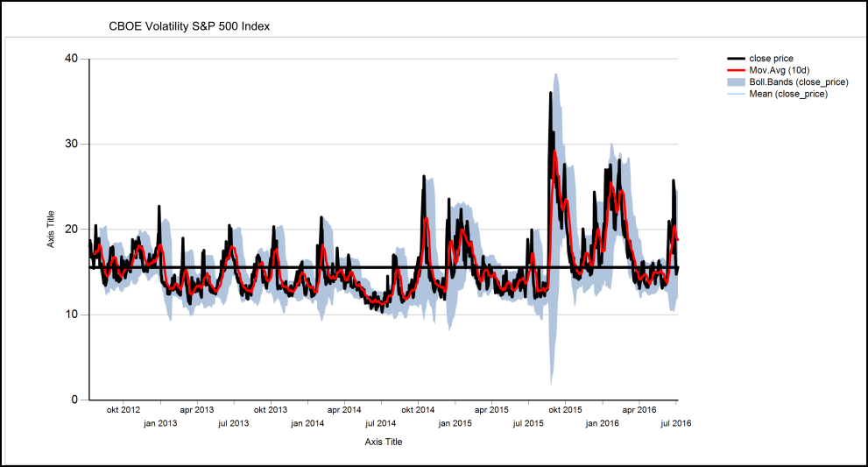Image resolution: width=868 pixels, height=467 pixels.
Task: Click the lowest Bollinger band dip near 2
Action: tap(551, 382)
